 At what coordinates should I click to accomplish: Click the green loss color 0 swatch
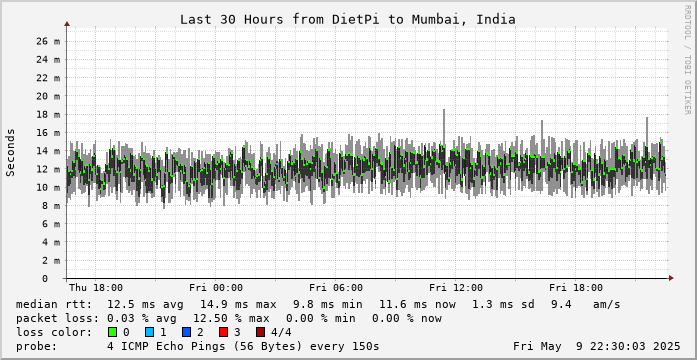[112, 332]
